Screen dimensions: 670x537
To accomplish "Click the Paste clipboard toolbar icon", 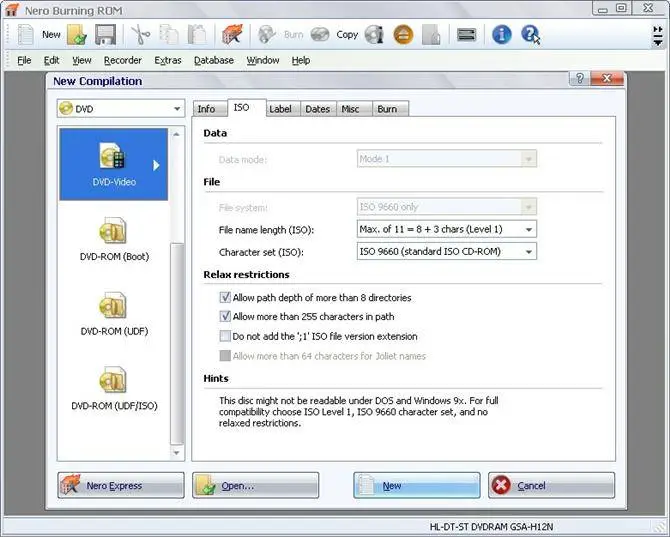I will point(197,35).
